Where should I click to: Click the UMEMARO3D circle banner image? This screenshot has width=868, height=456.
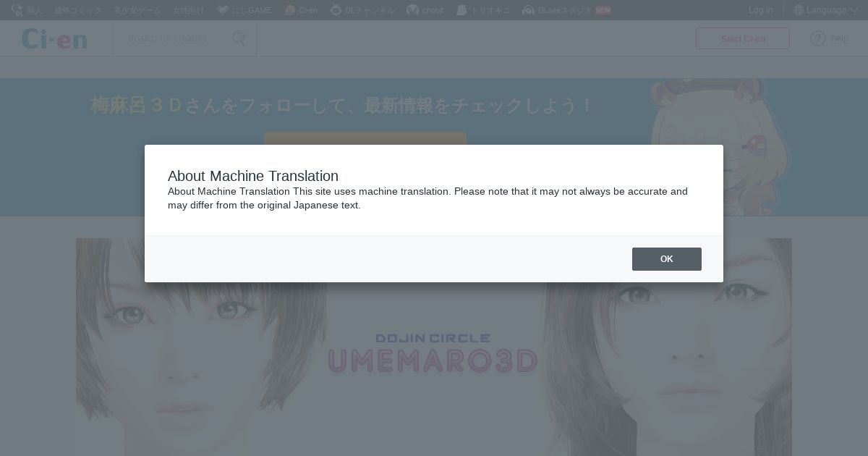[x=434, y=347]
